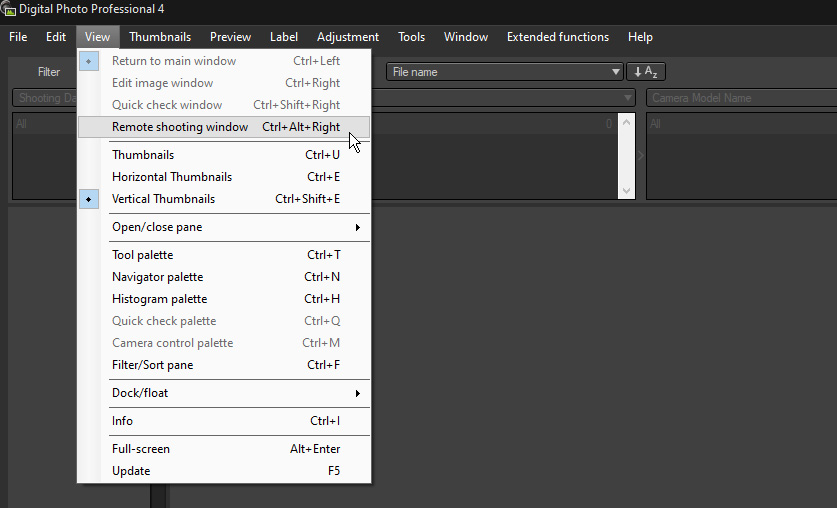This screenshot has width=837, height=508.
Task: Toggle the Info window
Action: [x=224, y=421]
